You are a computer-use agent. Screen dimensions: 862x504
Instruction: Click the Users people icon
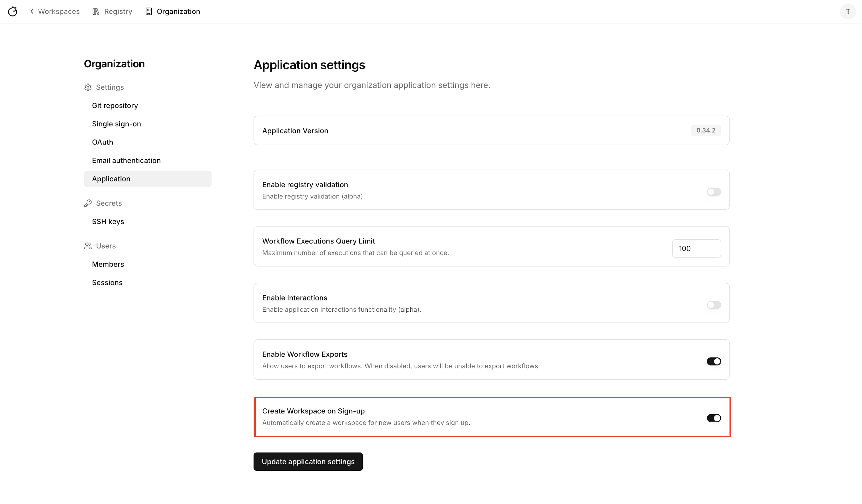(x=88, y=246)
